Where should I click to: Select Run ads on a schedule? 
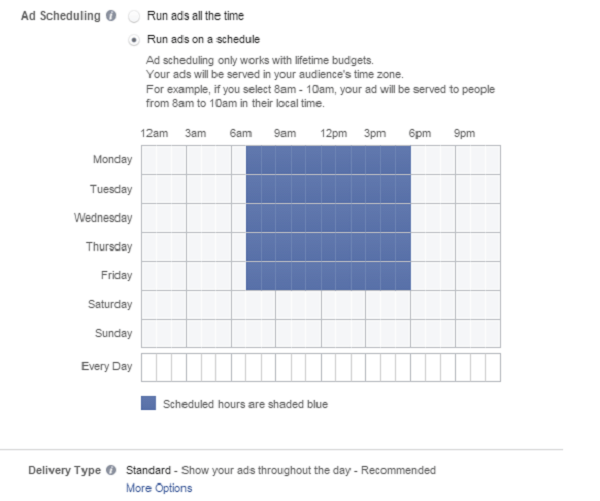(x=134, y=40)
